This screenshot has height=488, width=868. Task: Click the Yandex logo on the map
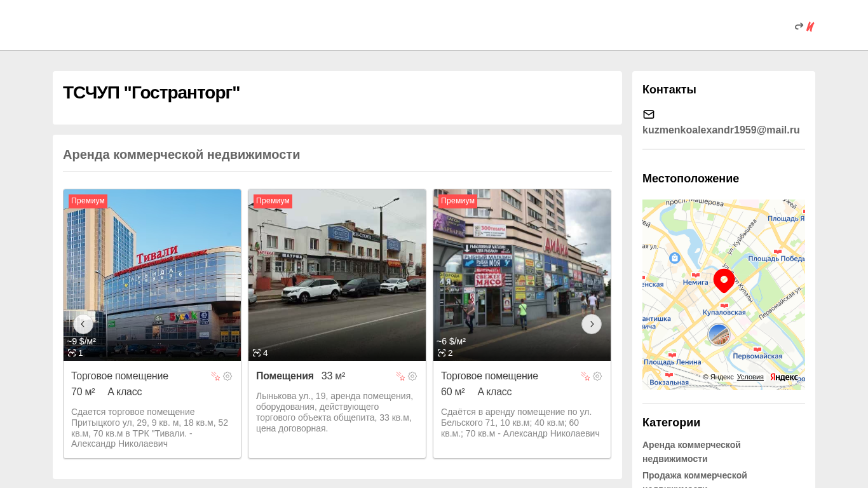pyautogui.click(x=784, y=377)
